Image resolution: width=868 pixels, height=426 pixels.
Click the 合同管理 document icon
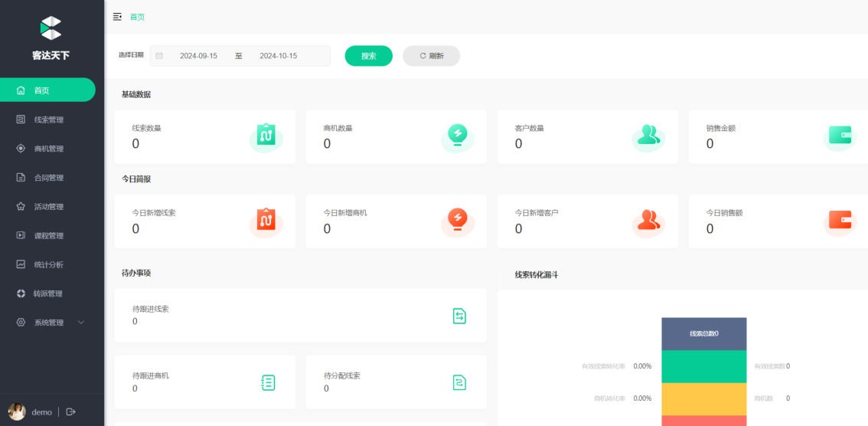(x=21, y=177)
